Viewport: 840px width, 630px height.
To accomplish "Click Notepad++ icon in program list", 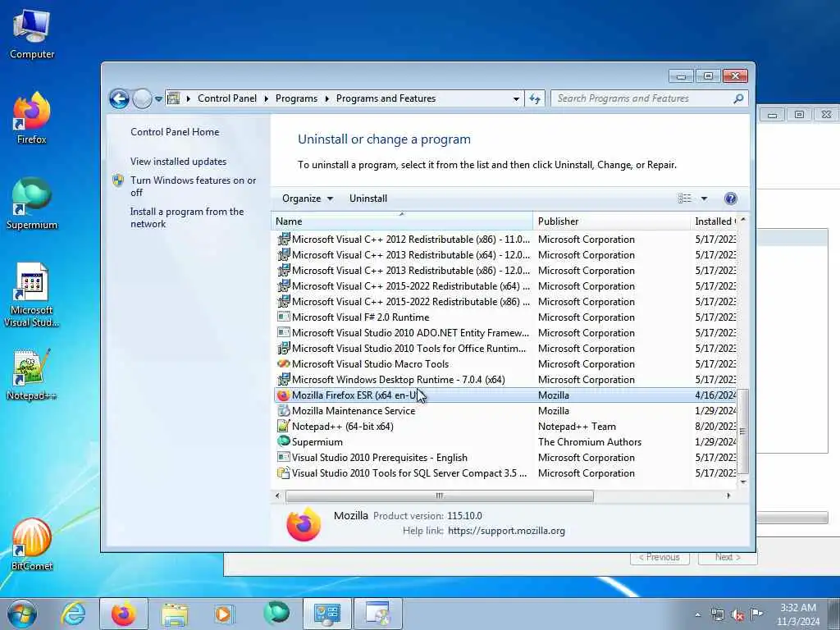I will (283, 427).
